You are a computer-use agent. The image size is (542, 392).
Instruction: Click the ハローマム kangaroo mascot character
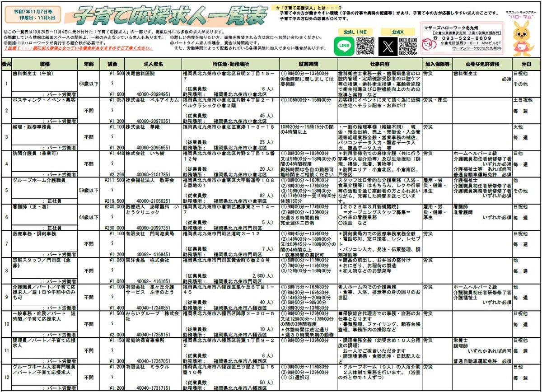523,38
